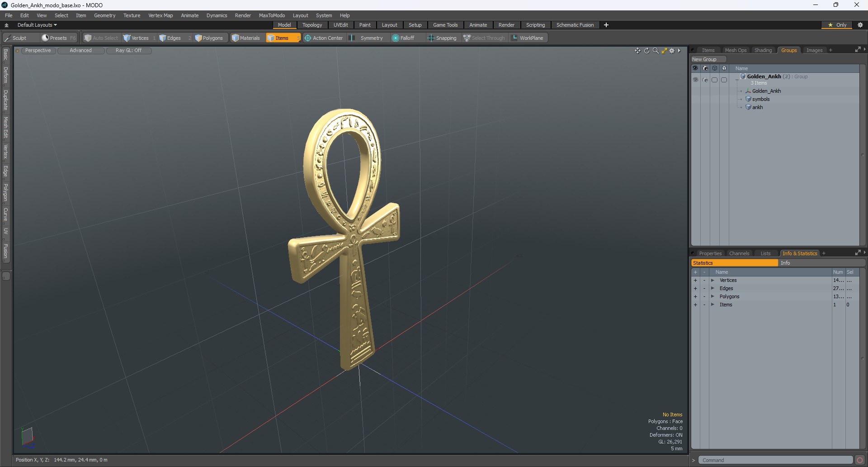This screenshot has height=467, width=868.
Task: Add a new layout tab with plus
Action: click(x=606, y=25)
